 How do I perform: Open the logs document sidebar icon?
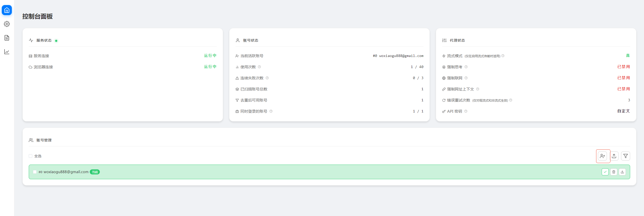click(7, 38)
